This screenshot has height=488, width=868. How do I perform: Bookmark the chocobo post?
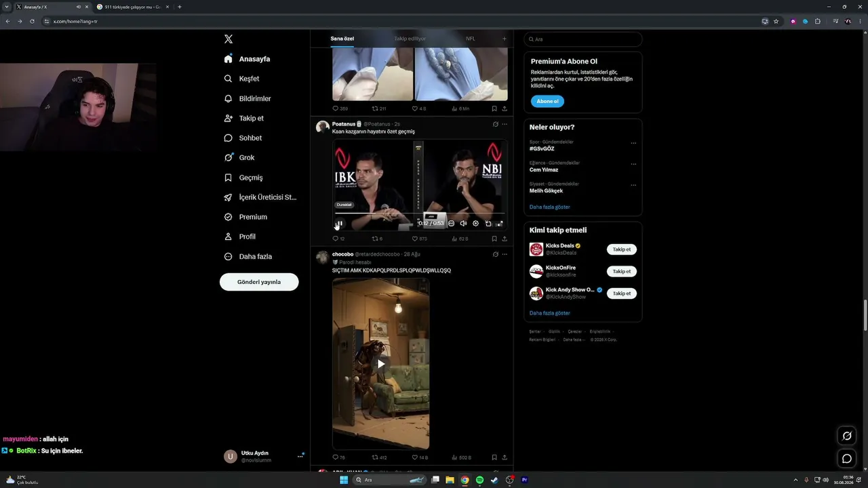494,457
